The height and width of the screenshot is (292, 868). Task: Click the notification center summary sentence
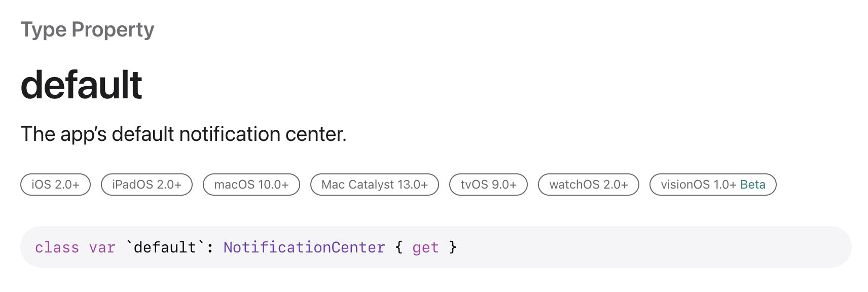[x=184, y=134]
